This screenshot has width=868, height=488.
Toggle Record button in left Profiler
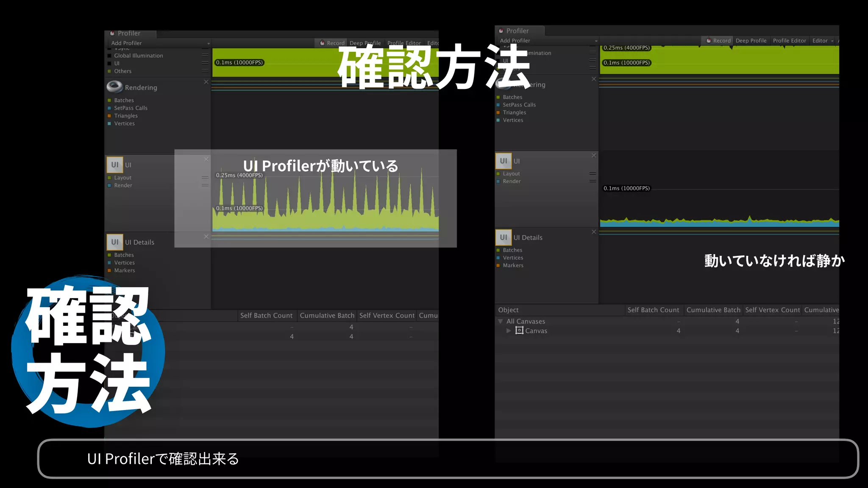coord(332,43)
